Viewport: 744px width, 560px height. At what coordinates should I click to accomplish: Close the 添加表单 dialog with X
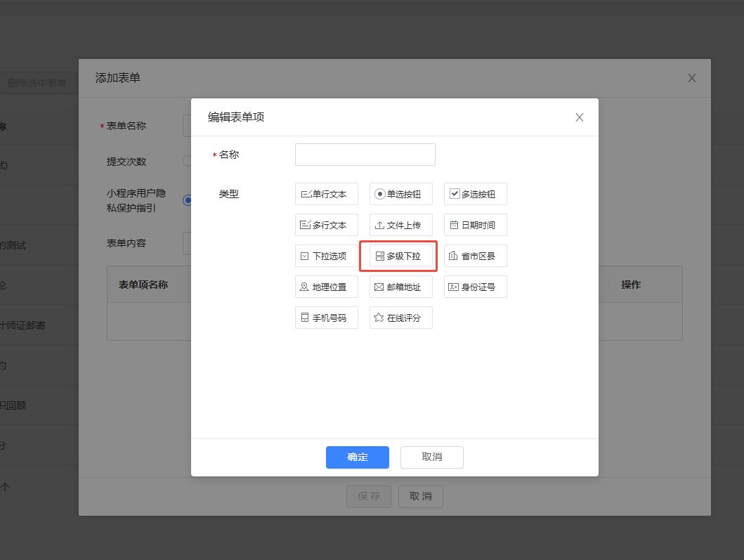[x=692, y=78]
